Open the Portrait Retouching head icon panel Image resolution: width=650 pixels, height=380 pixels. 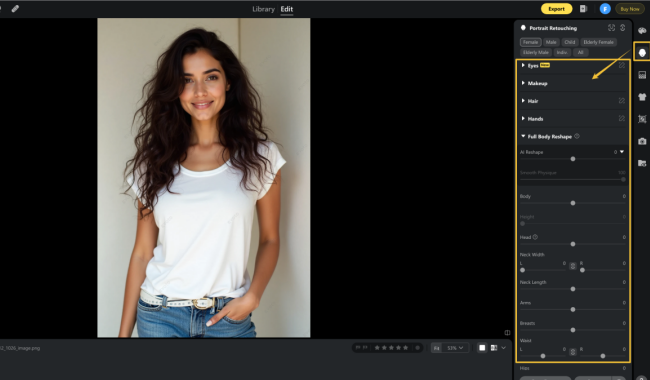coord(642,53)
